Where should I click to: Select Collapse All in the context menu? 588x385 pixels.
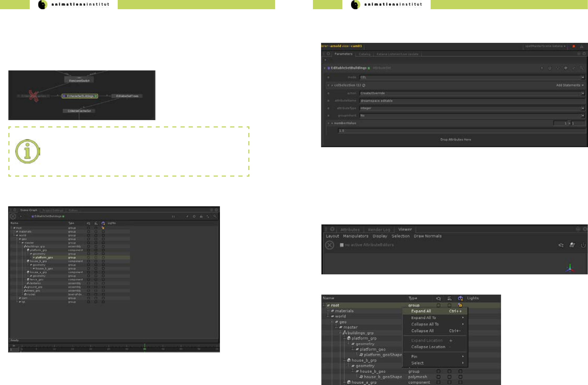tap(422, 331)
